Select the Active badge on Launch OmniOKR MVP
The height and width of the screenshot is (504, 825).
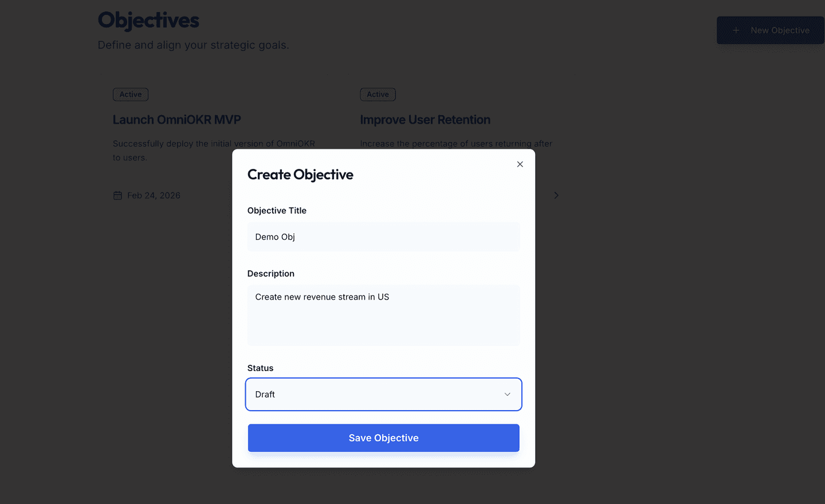click(131, 94)
